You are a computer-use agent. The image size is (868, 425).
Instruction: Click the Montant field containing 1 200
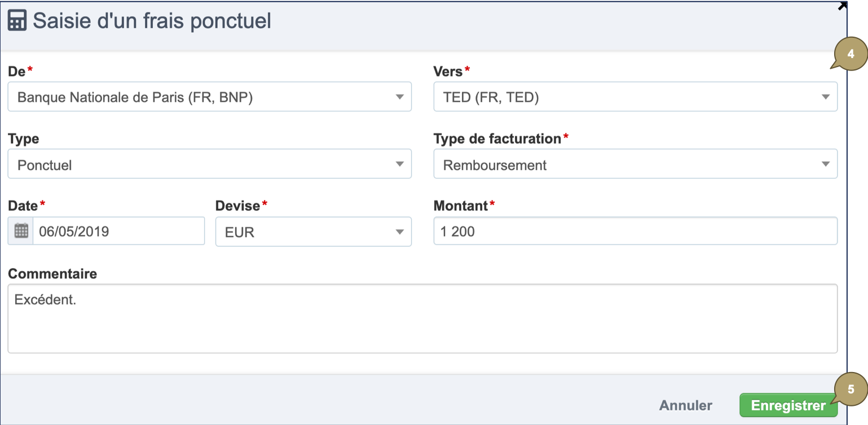[x=635, y=231]
